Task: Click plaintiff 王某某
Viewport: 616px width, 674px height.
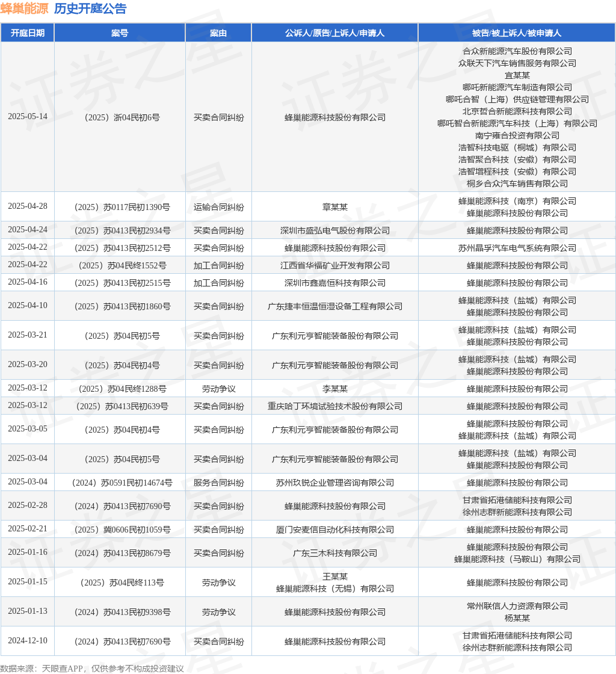Action: 335,577
